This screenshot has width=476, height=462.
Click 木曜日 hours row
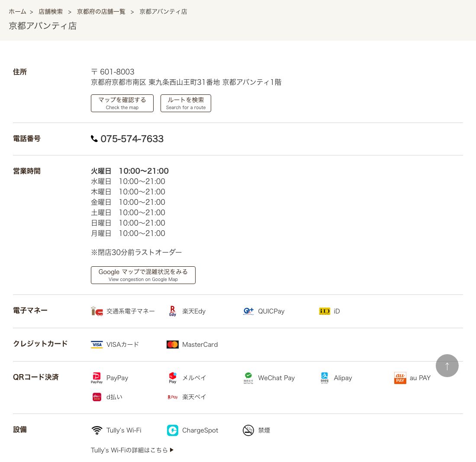(x=128, y=192)
